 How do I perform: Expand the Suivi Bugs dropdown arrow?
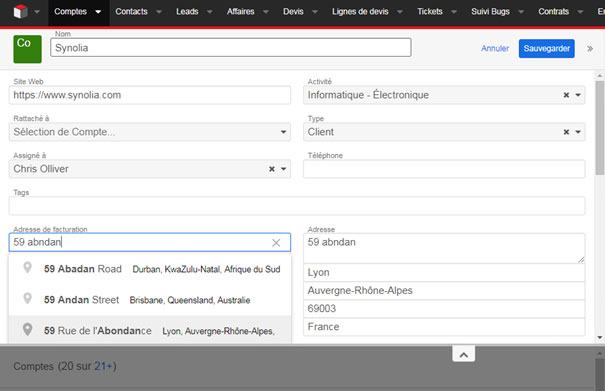click(x=521, y=12)
